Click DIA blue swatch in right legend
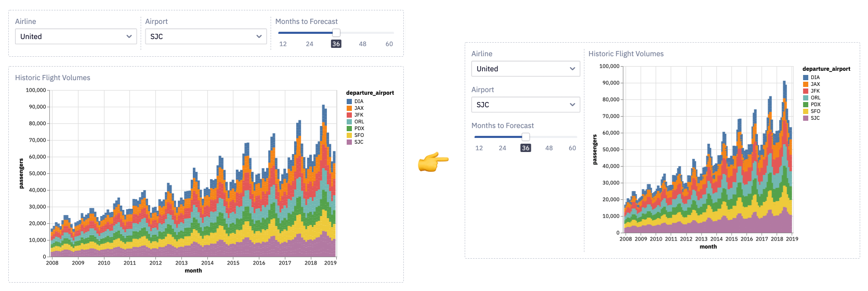The height and width of the screenshot is (291, 868). click(806, 78)
